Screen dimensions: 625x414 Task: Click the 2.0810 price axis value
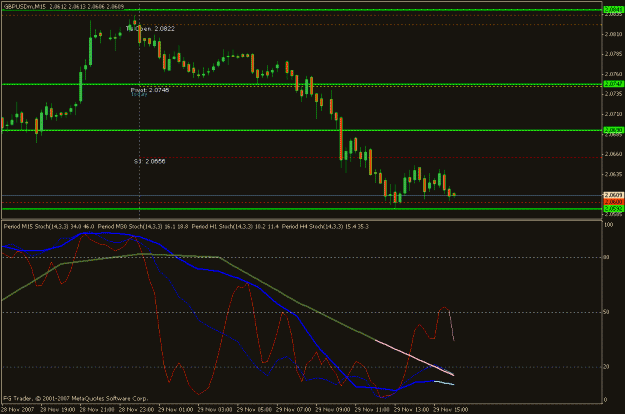tap(613, 34)
